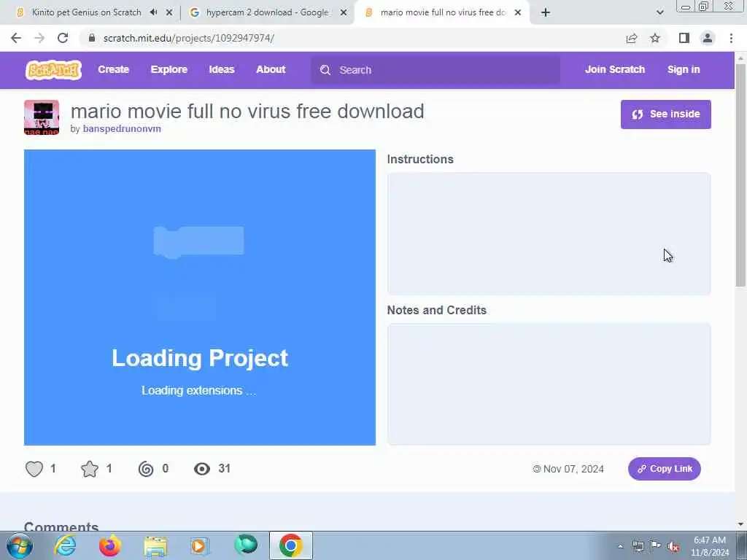Open the green round taskbar app

(246, 545)
